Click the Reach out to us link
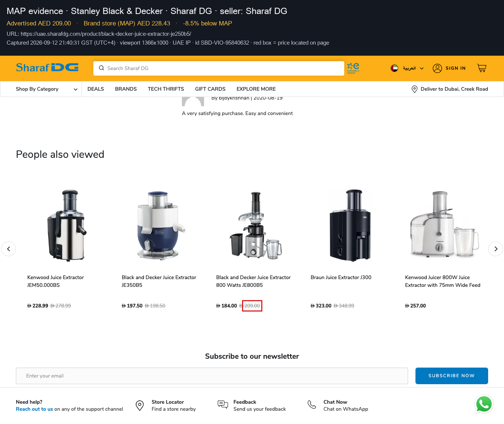The image size is (504, 424). [x=34, y=409]
